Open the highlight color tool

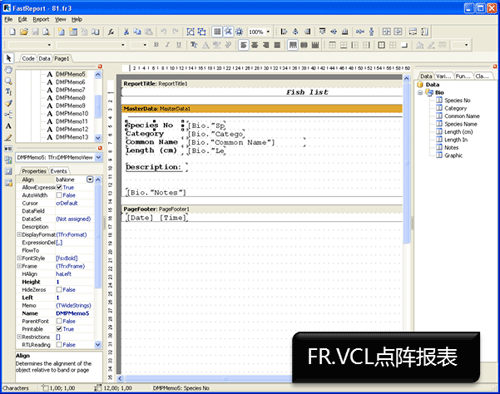click(217, 45)
